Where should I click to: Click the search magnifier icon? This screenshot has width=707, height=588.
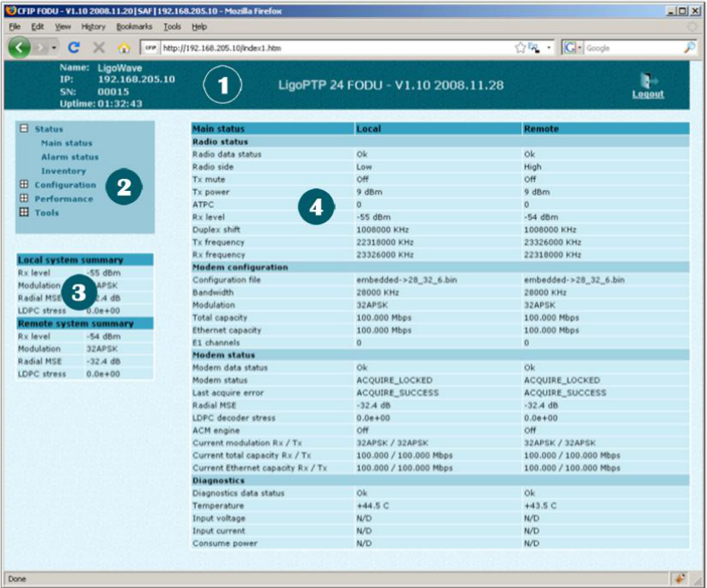click(x=689, y=48)
